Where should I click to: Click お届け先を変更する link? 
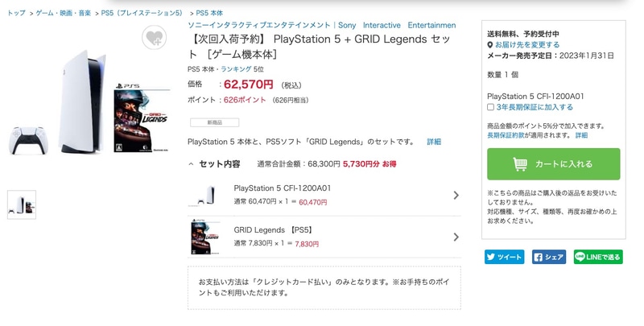527,45
